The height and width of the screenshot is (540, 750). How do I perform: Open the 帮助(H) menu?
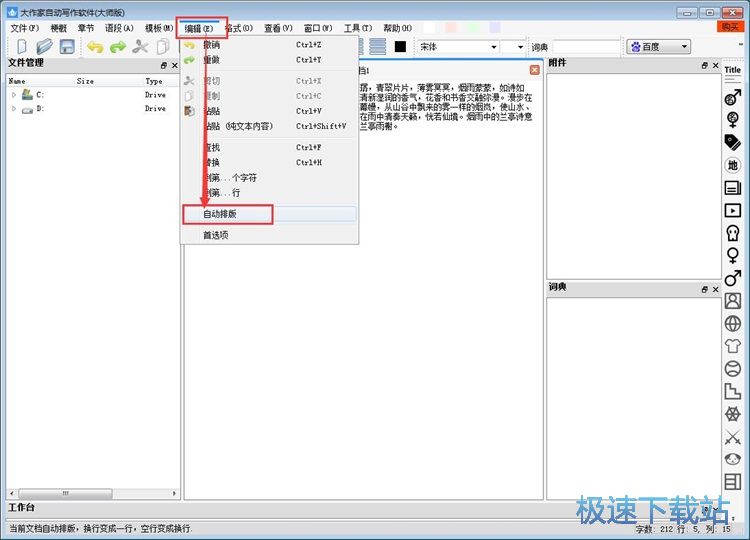(x=397, y=28)
